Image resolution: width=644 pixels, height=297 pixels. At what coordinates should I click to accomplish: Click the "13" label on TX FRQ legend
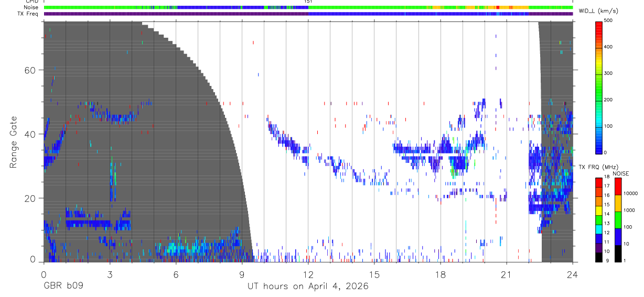[x=607, y=224]
